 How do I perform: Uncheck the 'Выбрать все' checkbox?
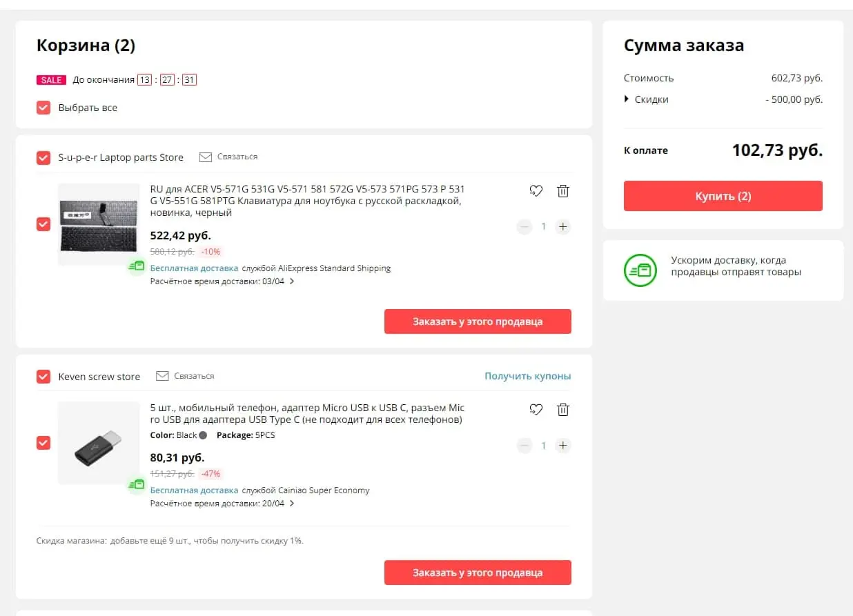tap(43, 108)
